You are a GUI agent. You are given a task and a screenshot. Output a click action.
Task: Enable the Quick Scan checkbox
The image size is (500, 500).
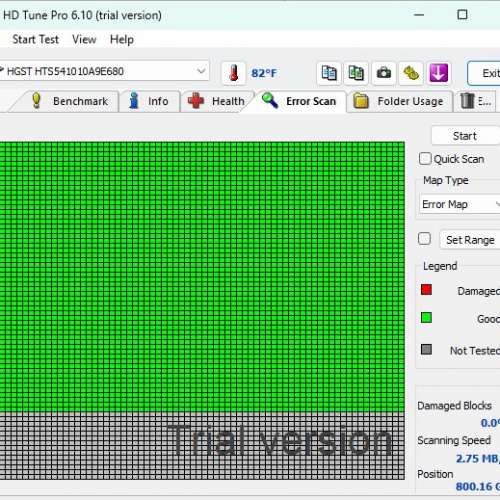(x=425, y=159)
